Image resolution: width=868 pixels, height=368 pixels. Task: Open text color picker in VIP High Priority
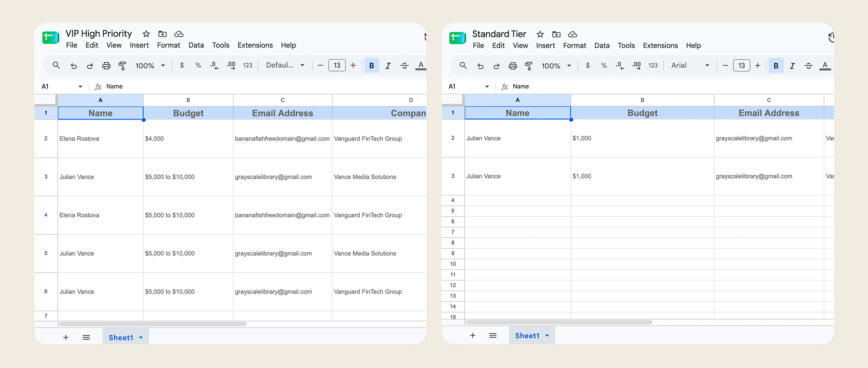pos(420,66)
